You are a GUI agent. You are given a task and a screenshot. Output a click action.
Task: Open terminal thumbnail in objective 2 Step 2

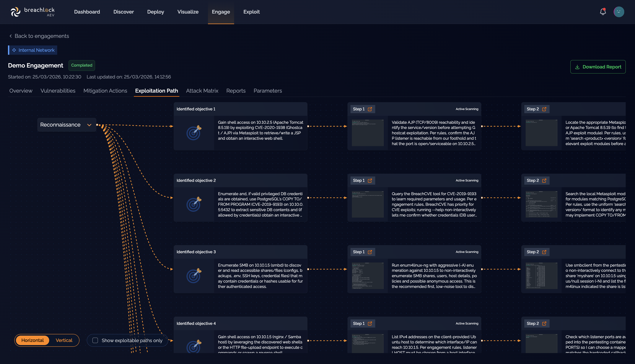click(x=541, y=204)
